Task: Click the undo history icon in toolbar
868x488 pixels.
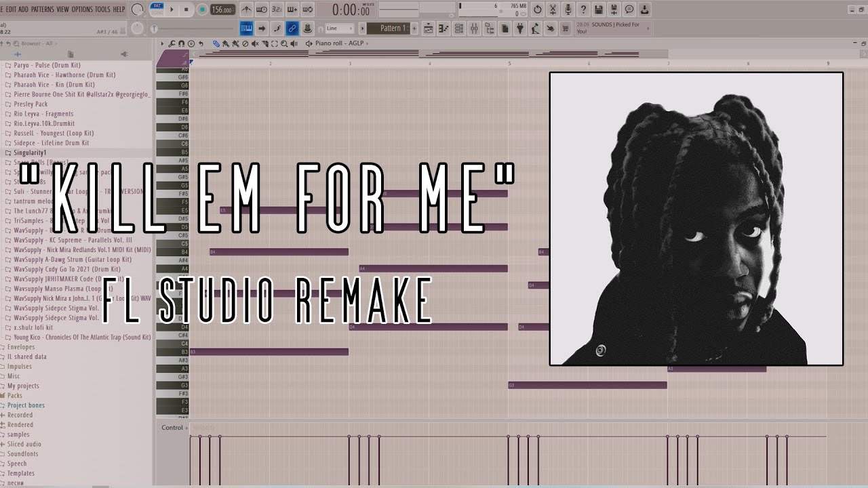Action: (538, 9)
